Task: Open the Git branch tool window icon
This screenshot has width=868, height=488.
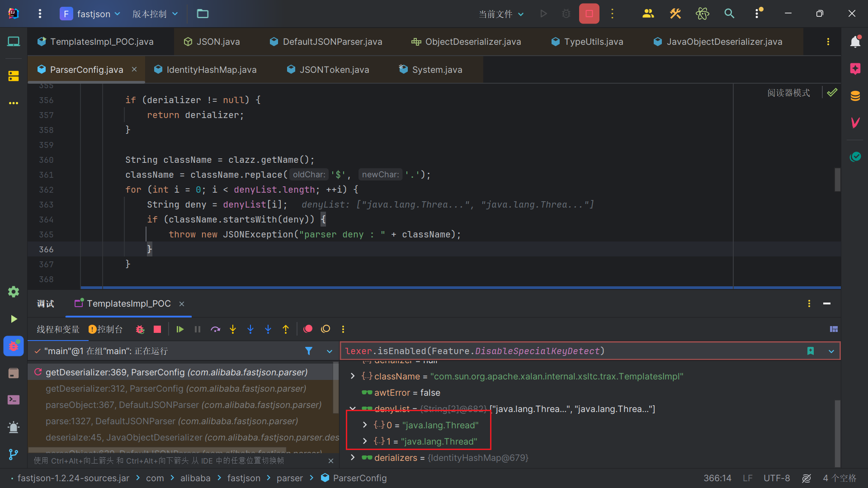Action: tap(14, 455)
